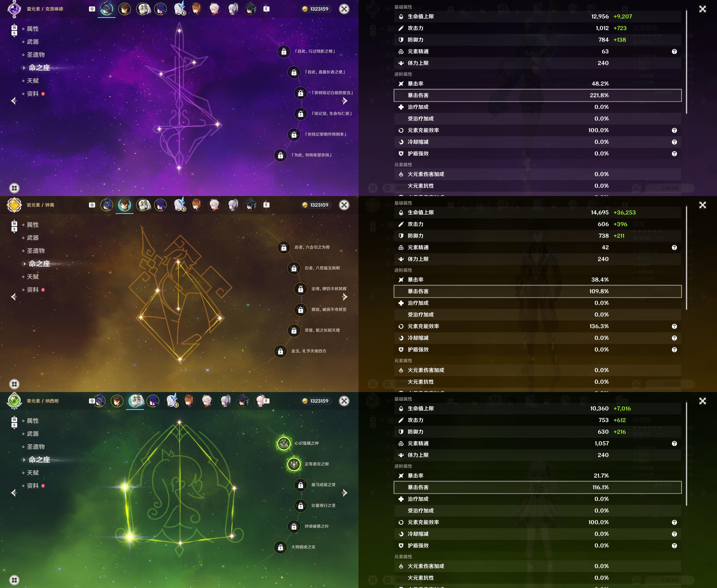
Task: Show help for 元素充能效率 136.3%
Action: [674, 326]
